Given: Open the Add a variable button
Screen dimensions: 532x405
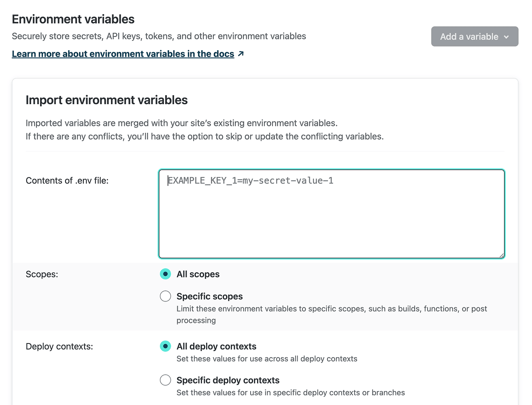Looking at the screenshot, I should 469,36.
